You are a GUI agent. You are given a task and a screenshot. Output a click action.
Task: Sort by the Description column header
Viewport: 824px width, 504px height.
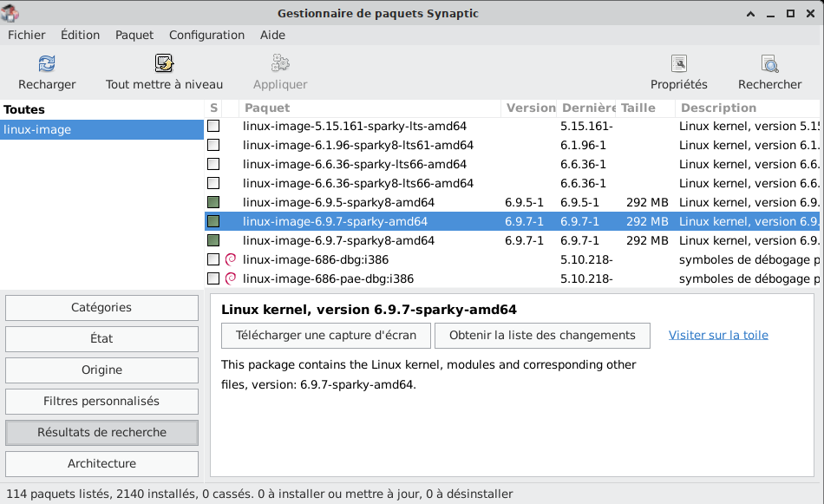(x=748, y=108)
